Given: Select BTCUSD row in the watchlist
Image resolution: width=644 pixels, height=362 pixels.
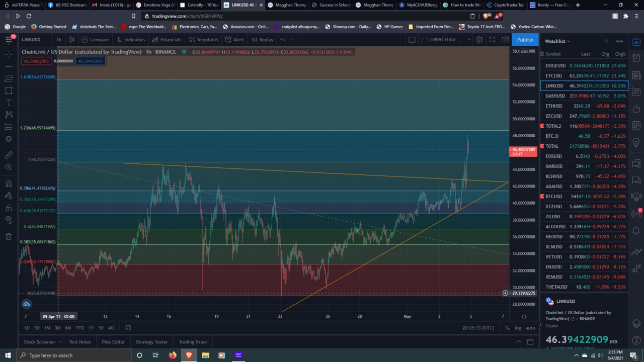Looking at the screenshot, I should click(584, 197).
